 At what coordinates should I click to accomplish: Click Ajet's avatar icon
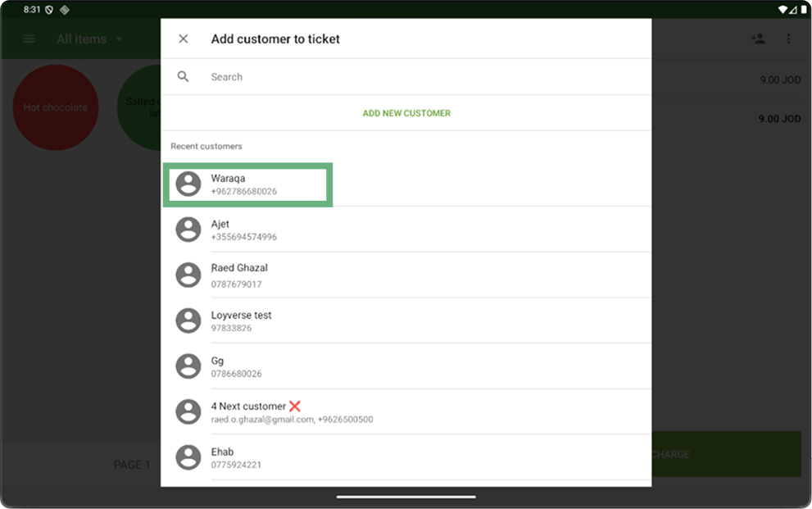click(188, 230)
